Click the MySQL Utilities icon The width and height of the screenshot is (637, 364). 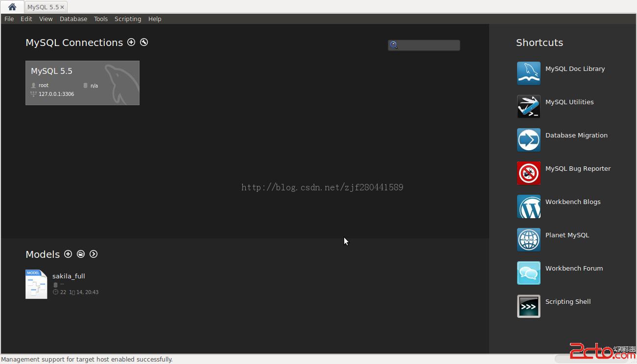click(529, 107)
